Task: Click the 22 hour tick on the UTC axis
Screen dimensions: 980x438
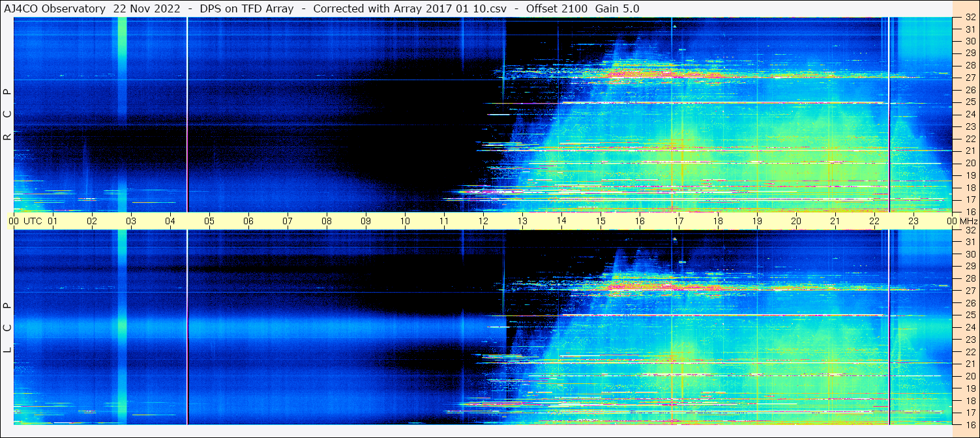Action: coord(874,221)
